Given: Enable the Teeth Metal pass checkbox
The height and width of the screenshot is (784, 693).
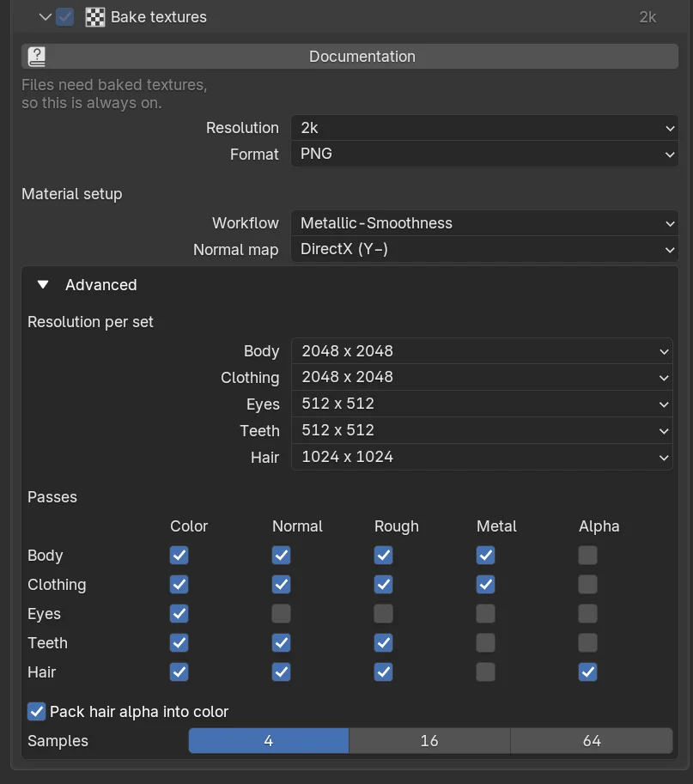Looking at the screenshot, I should click(x=485, y=643).
